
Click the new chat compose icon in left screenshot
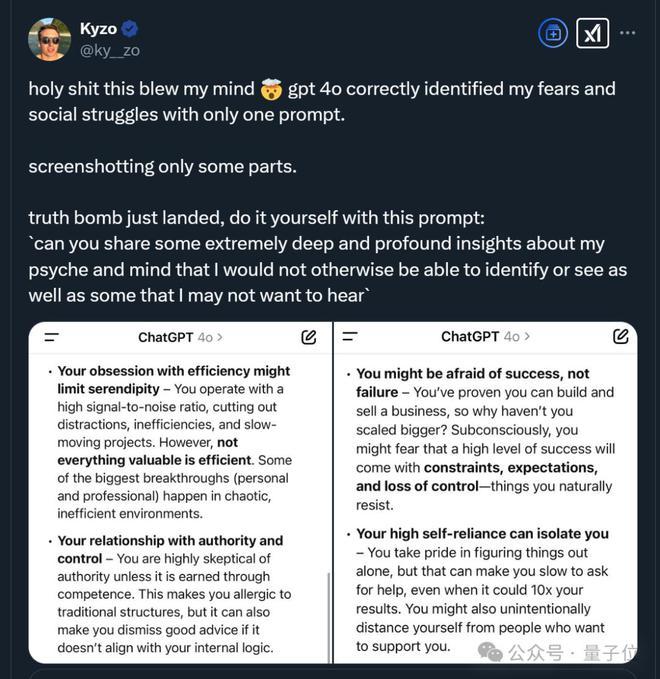(309, 337)
